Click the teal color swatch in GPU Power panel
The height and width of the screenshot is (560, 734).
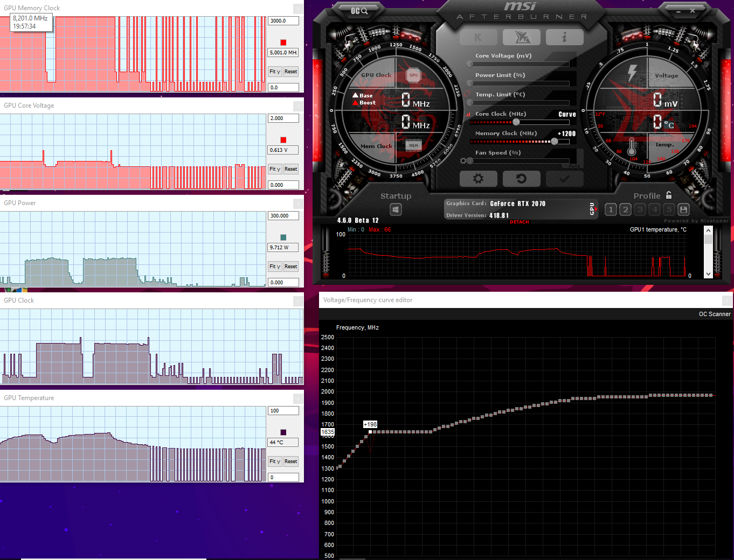[283, 237]
